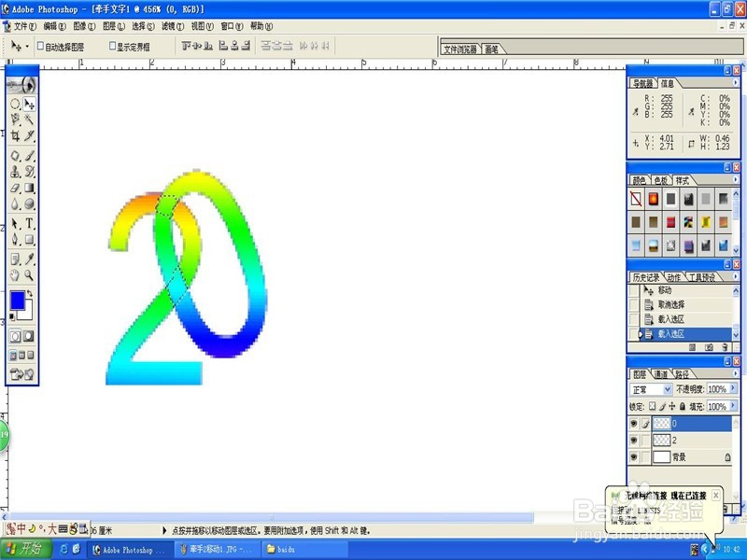Select the Move tool
The height and width of the screenshot is (560, 747).
click(30, 102)
